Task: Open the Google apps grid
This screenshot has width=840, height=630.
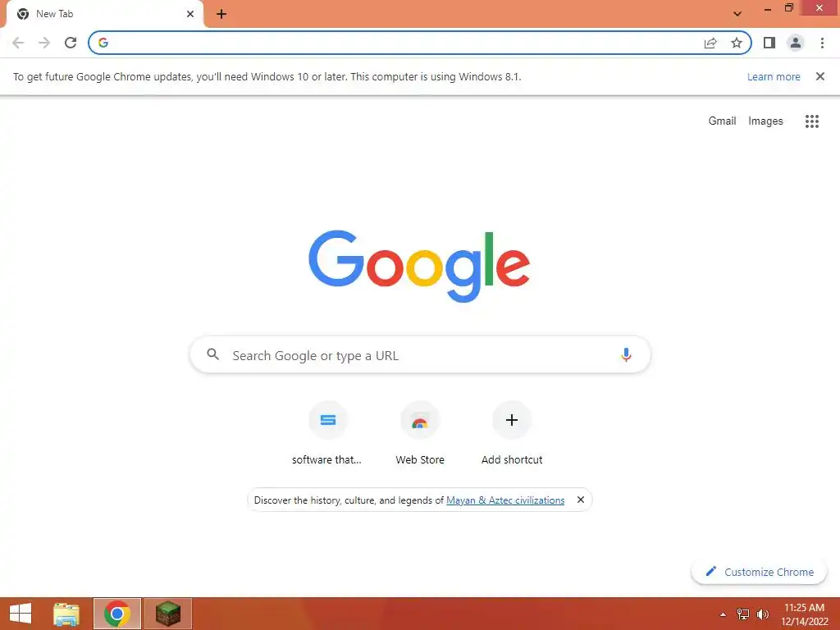Action: pyautogui.click(x=811, y=121)
